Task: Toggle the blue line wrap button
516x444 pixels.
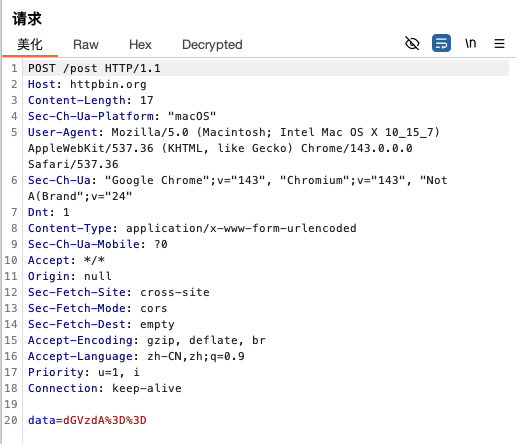Action: [x=441, y=43]
